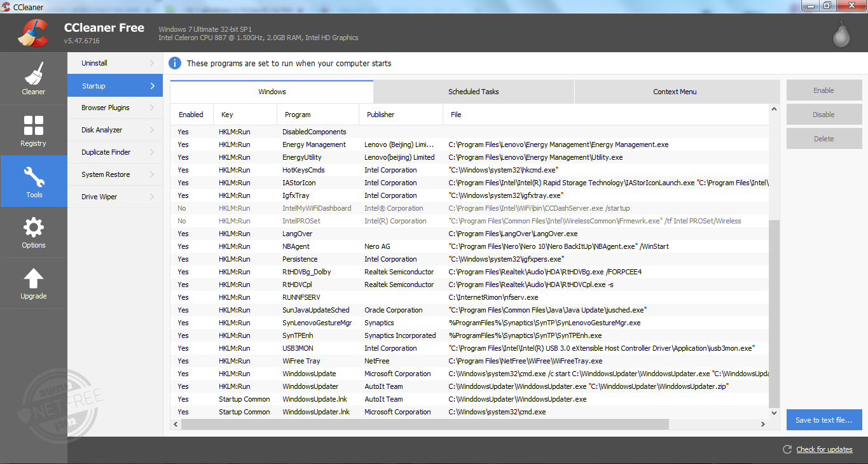
Task: Click the Delete button
Action: coord(823,139)
